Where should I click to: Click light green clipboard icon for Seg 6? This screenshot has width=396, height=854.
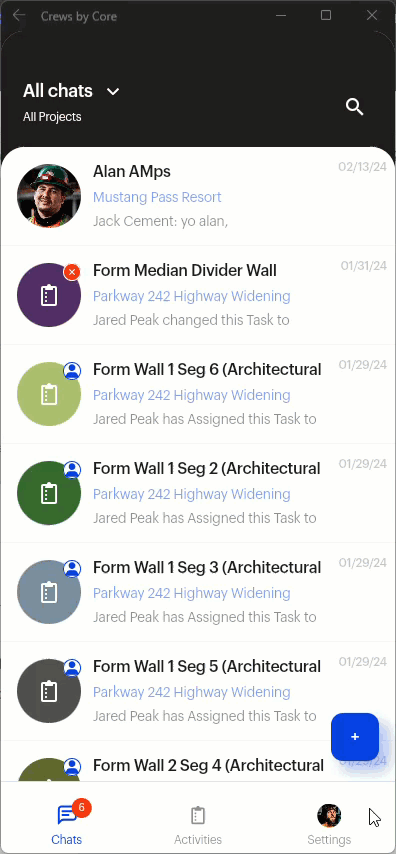(x=49, y=394)
